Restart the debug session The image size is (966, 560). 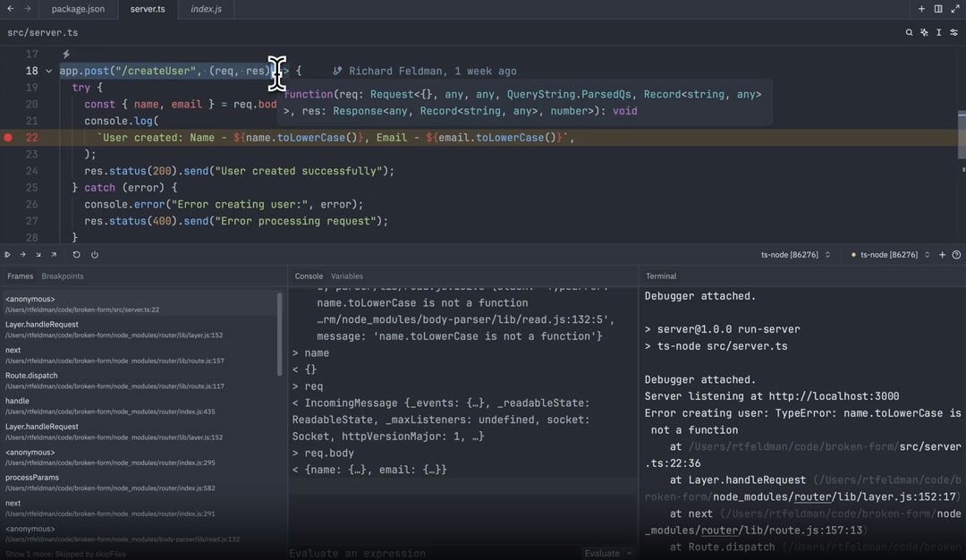77,255
